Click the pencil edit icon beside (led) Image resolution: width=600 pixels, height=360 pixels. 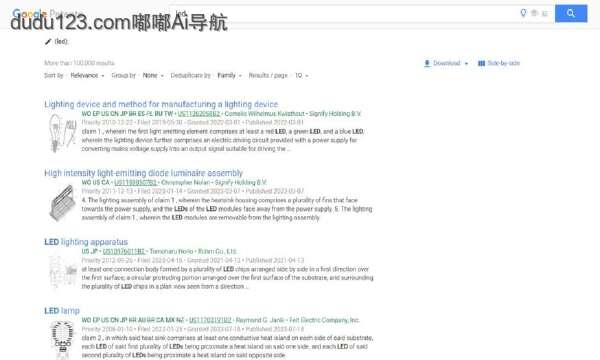coord(48,42)
